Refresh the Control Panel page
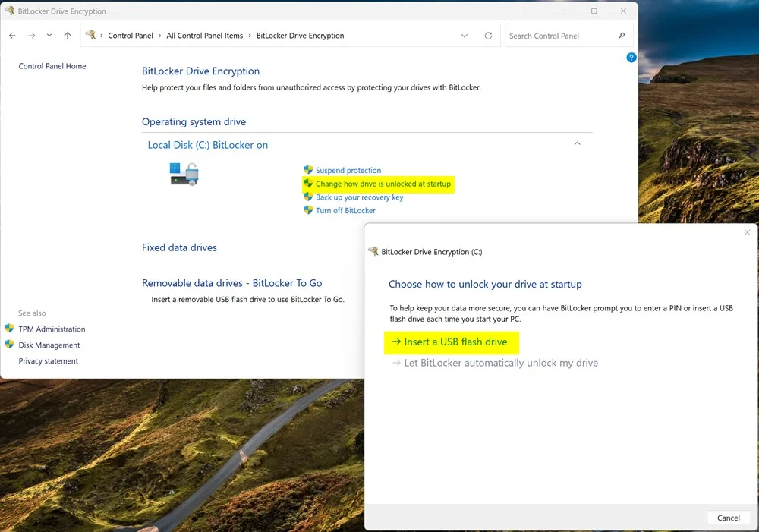Screen dimensions: 759x532 tap(488, 36)
